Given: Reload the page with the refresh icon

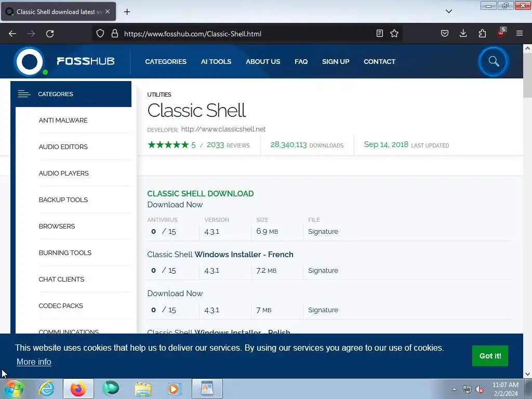Looking at the screenshot, I should (x=50, y=34).
